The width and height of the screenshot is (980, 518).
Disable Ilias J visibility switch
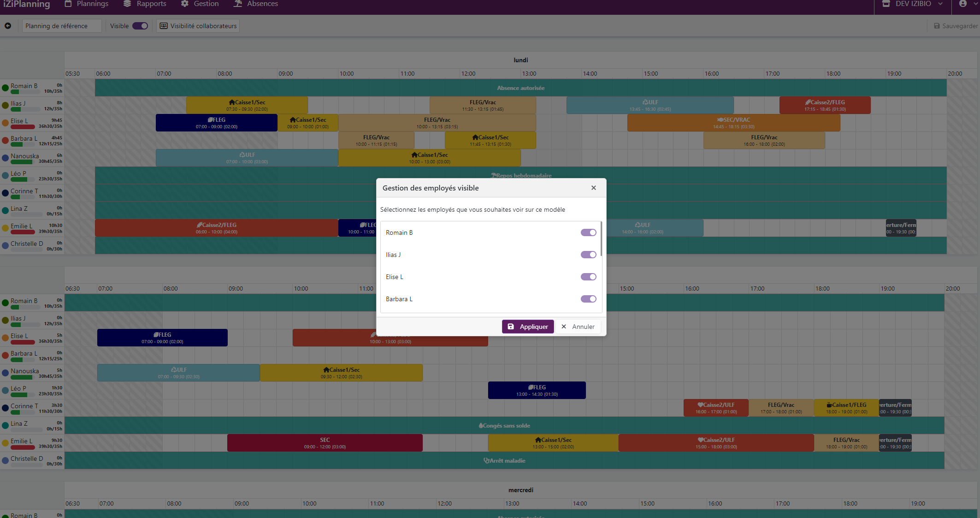tap(588, 255)
